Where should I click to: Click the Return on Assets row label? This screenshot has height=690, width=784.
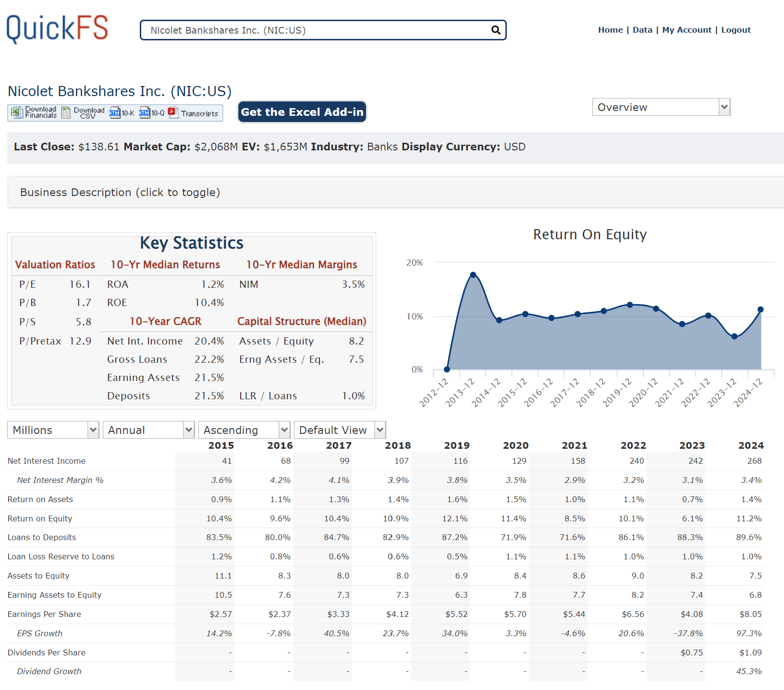pyautogui.click(x=40, y=499)
